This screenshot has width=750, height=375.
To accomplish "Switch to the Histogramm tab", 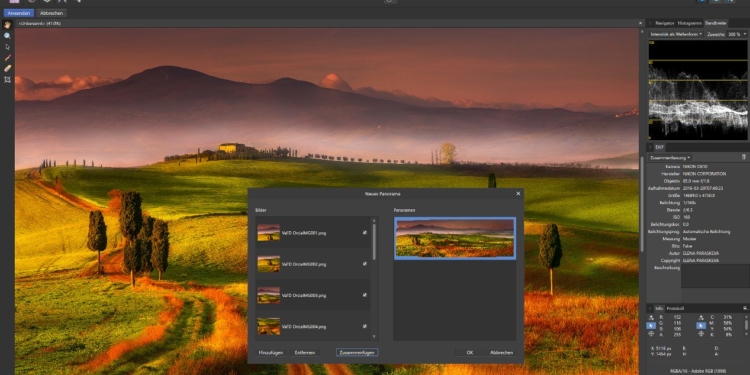I will click(x=689, y=23).
